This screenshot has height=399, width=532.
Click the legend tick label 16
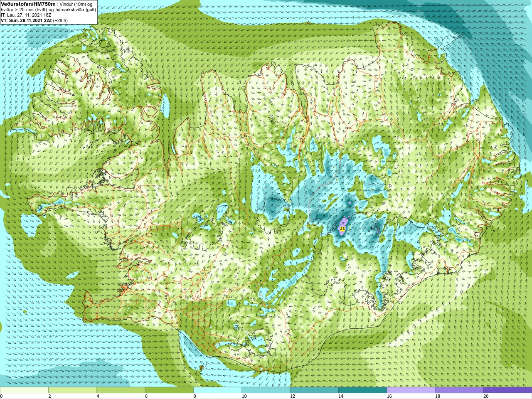(389, 397)
